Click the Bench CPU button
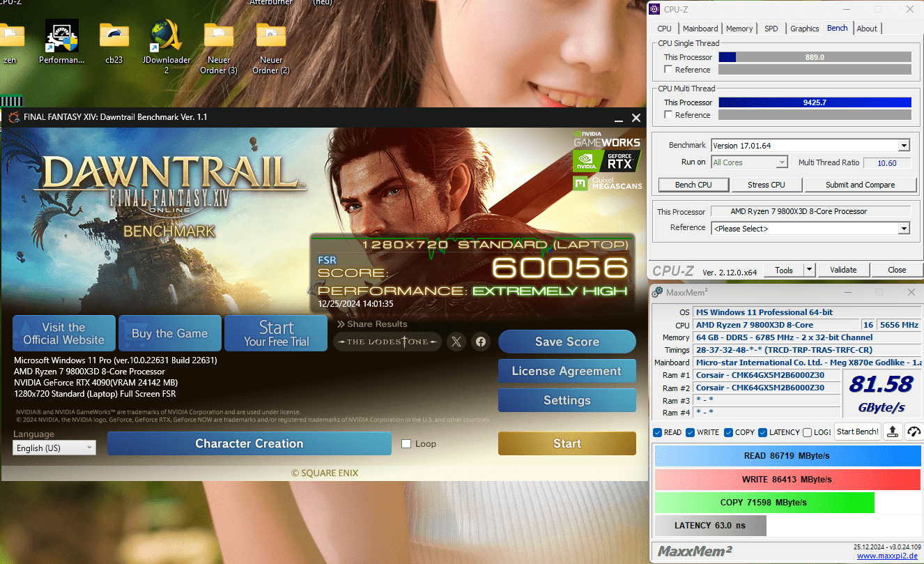This screenshot has height=564, width=924. pos(694,185)
